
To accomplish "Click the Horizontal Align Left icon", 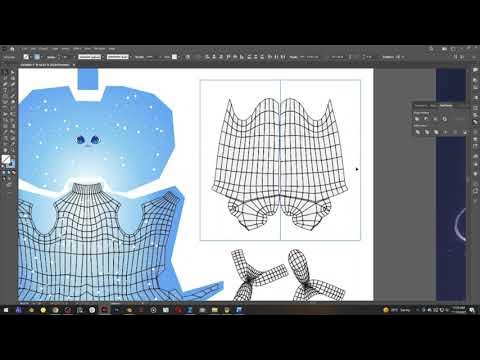I will click(207, 57).
